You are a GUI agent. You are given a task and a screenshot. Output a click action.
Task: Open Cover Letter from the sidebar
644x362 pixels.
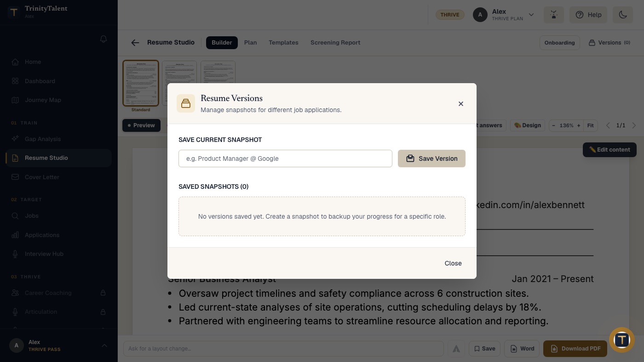[59, 177]
